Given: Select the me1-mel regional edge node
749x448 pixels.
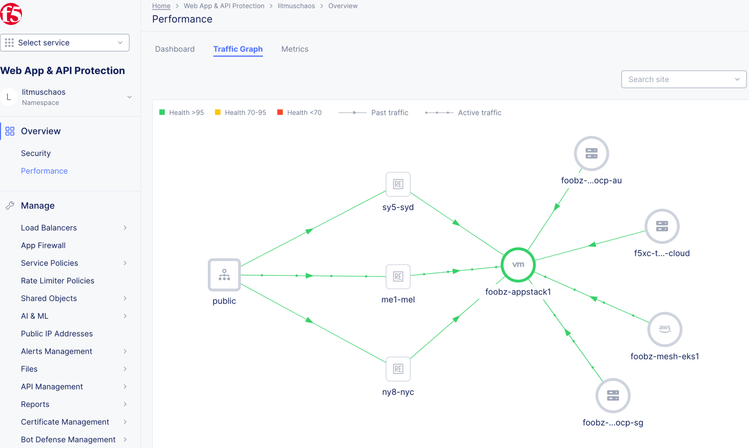Looking at the screenshot, I should pyautogui.click(x=398, y=276).
